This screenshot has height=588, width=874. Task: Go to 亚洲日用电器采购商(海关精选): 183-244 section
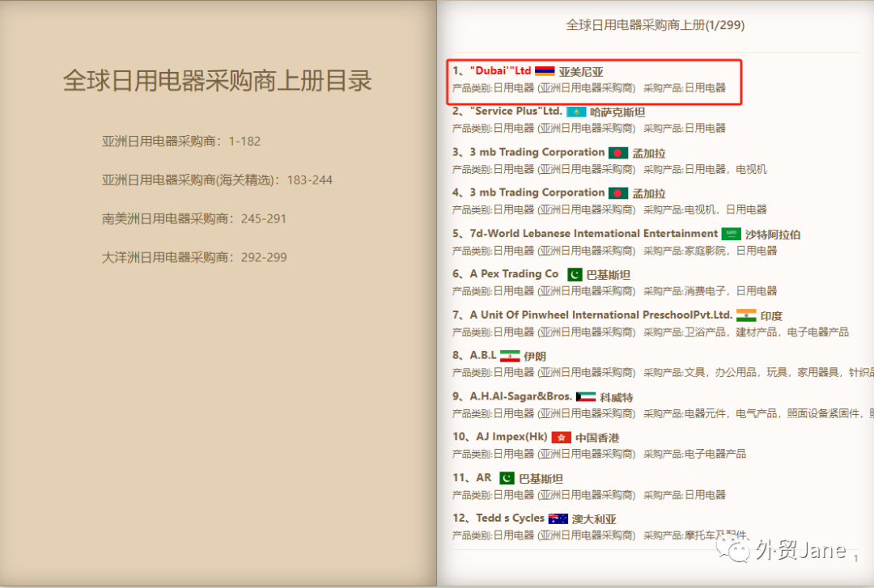click(x=217, y=180)
